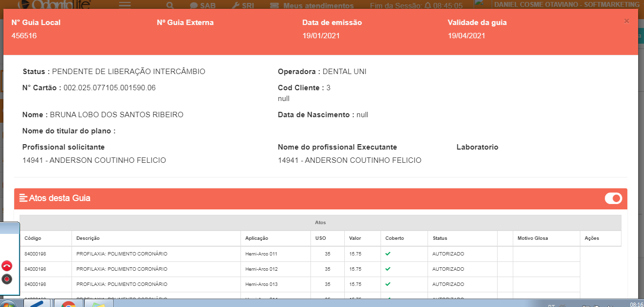The image size is (644, 307).
Task: Click the list icon beside Atos desta Guia
Action: tap(23, 198)
